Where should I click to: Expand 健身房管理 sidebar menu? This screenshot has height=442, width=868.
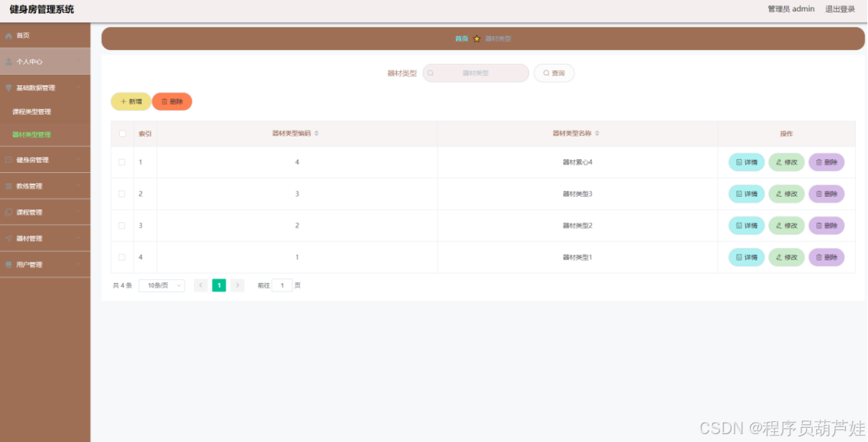(45, 160)
